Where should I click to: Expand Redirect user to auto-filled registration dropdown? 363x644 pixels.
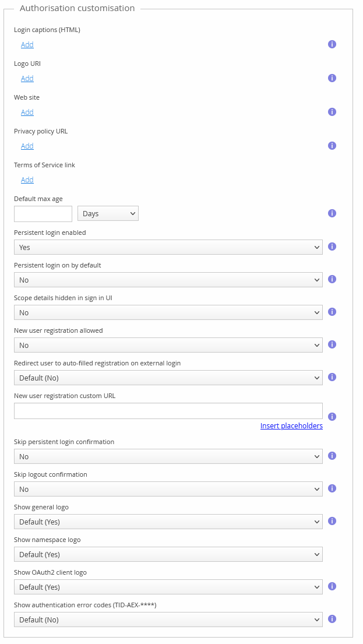pyautogui.click(x=168, y=378)
